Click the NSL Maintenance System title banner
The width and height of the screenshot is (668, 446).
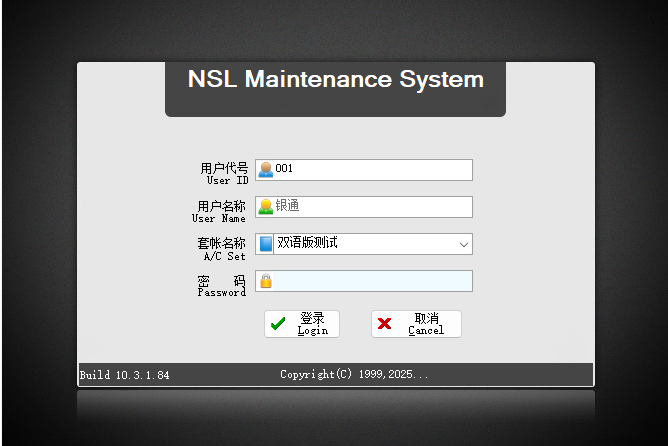(x=335, y=80)
